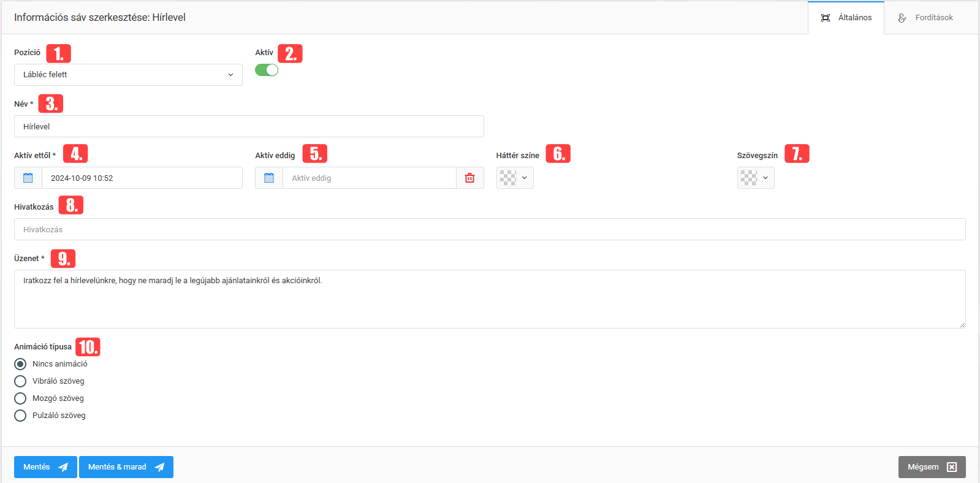Click the Általános tab icon
The height and width of the screenshot is (483, 980).
click(826, 18)
